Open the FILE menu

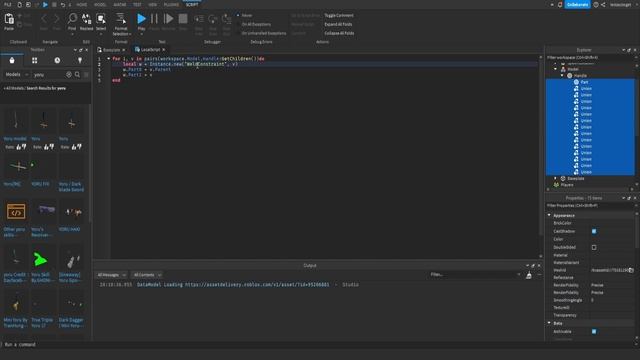tap(8, 4)
